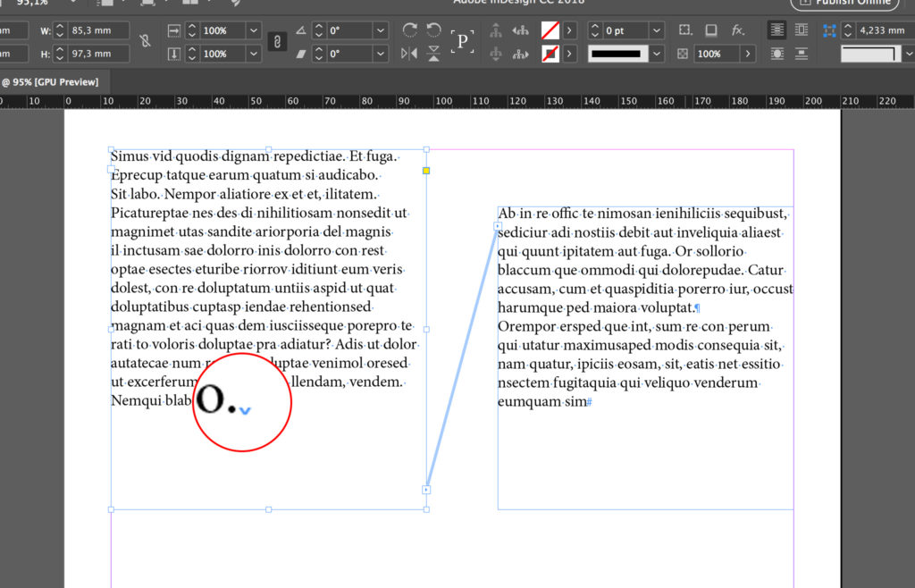
Task: Click the Select Container icon
Action: click(x=495, y=29)
